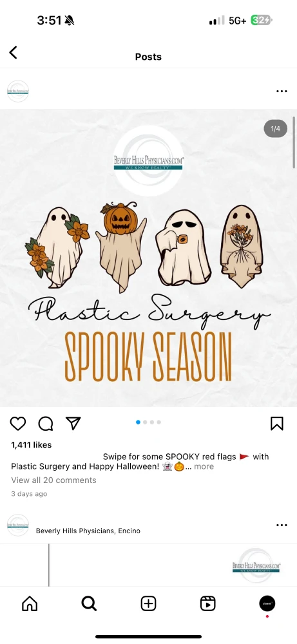The width and height of the screenshot is (297, 644).
Task: Tap the Spooky Season post image
Action: pyautogui.click(x=148, y=258)
